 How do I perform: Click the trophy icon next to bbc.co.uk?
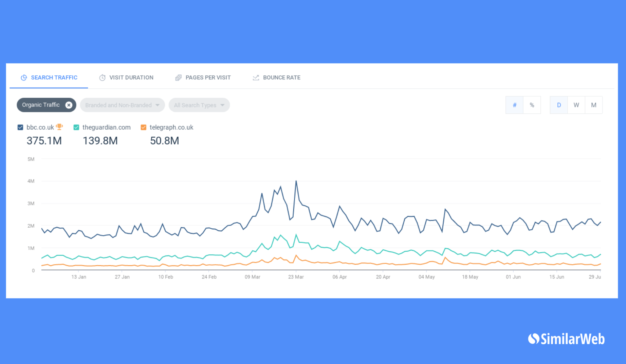[59, 127]
